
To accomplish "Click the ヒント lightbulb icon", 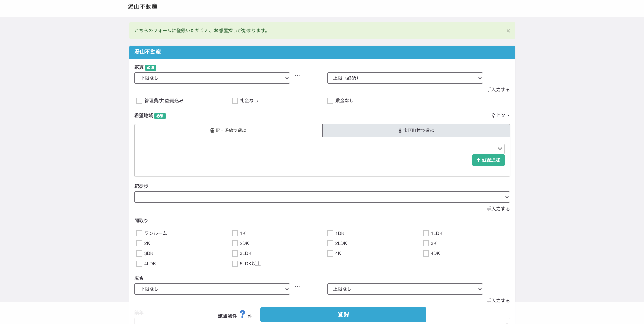I will 493,115.
